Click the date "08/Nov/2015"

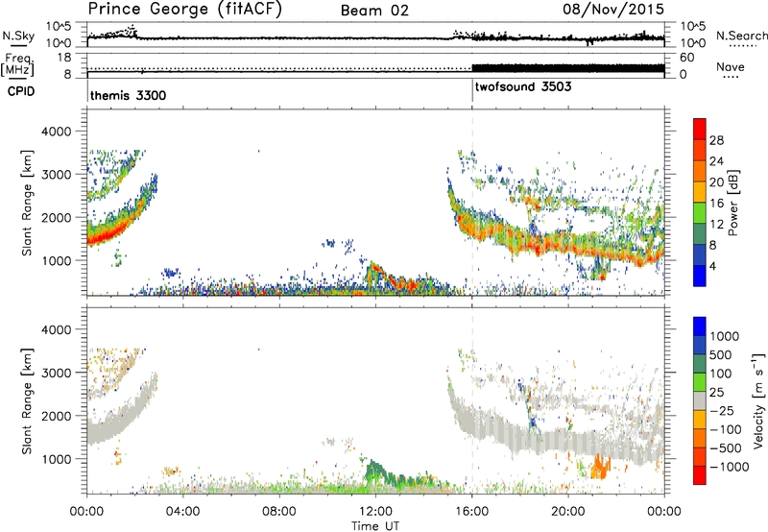click(x=612, y=9)
